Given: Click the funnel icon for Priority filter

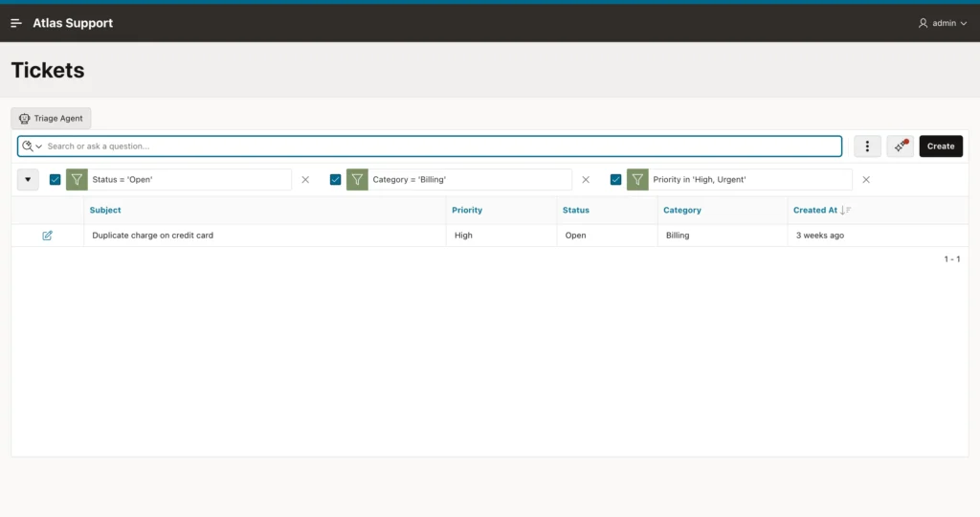Looking at the screenshot, I should (x=637, y=179).
